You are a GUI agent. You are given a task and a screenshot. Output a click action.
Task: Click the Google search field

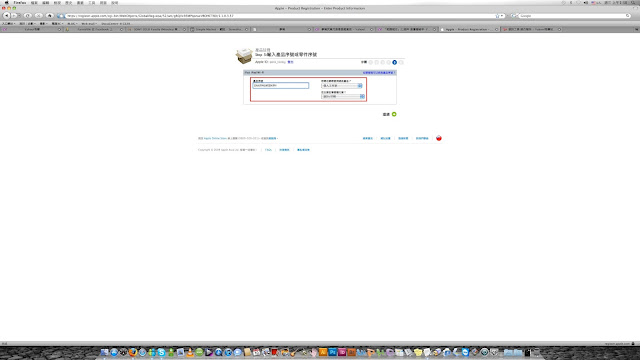(x=571, y=16)
